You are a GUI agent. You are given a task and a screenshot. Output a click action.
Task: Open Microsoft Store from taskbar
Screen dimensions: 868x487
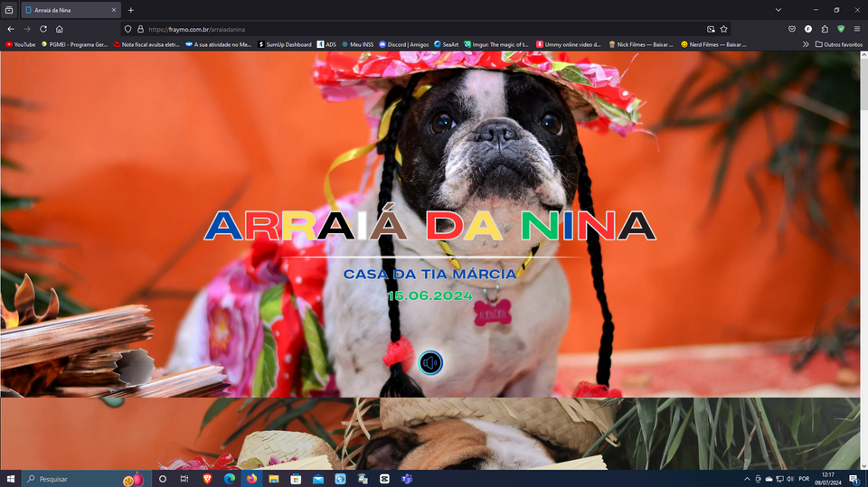[296, 479]
